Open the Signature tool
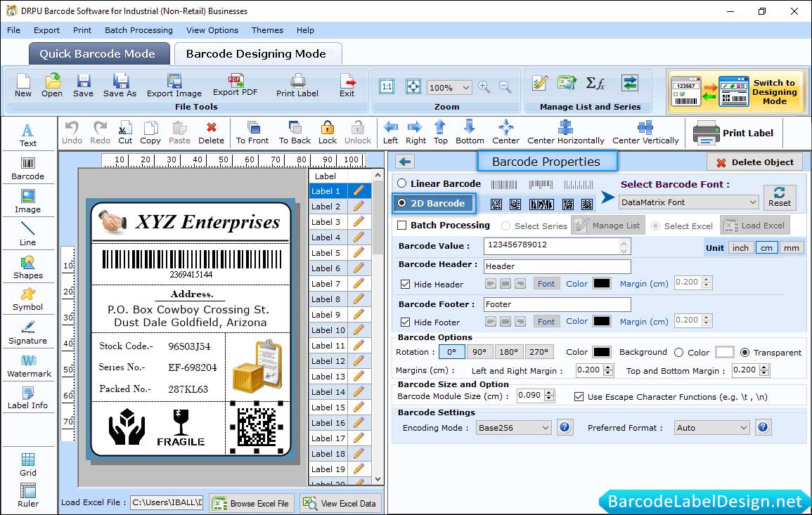Image resolution: width=812 pixels, height=515 pixels. (28, 333)
